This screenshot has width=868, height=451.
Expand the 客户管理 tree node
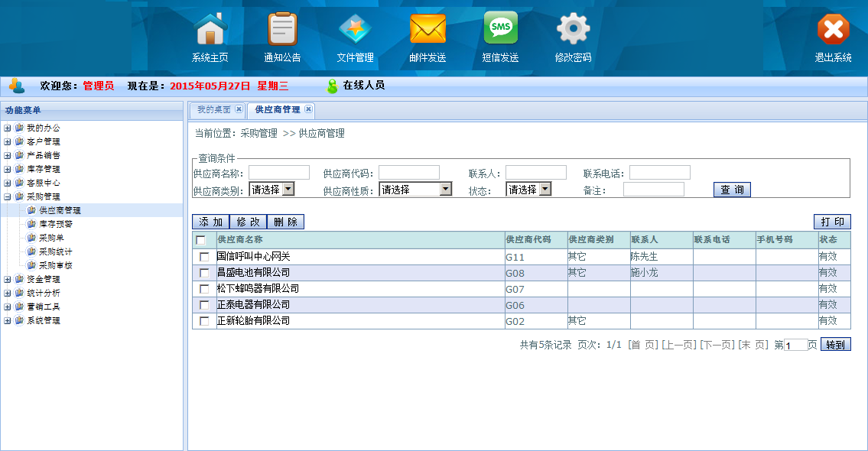pos(7,142)
